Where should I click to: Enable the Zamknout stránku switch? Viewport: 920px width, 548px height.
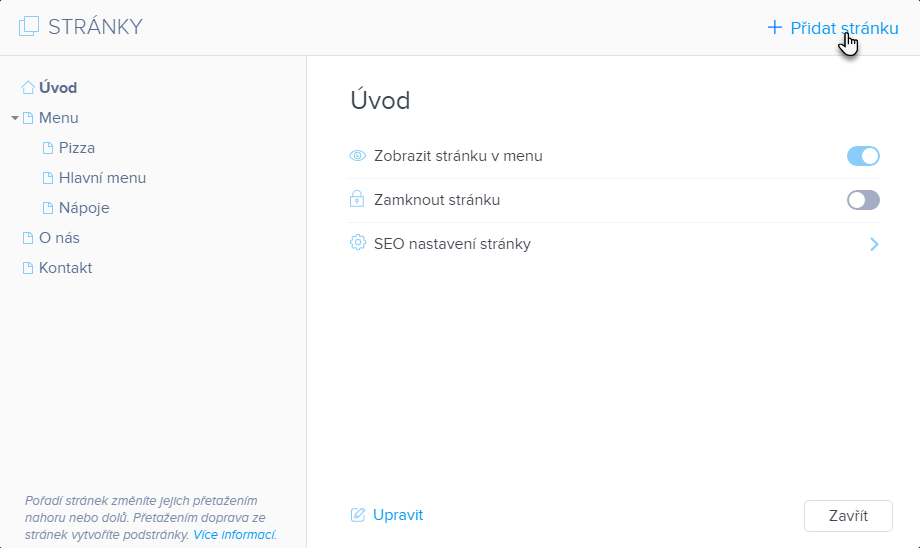click(863, 200)
